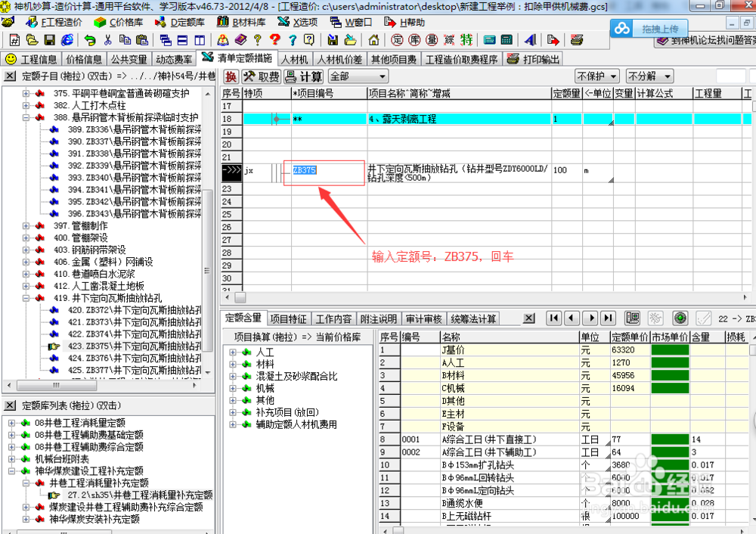Image resolution: width=756 pixels, height=534 pixels.
Task: Click the Internet Explorer icon
Action: point(67,40)
